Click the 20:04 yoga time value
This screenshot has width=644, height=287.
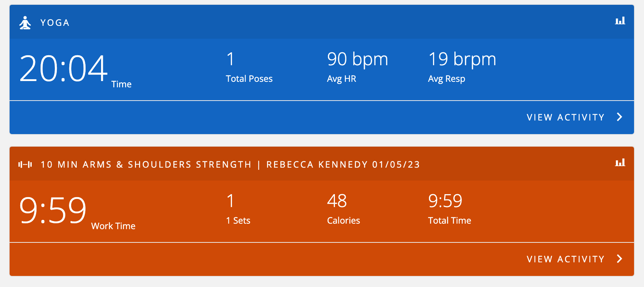click(x=63, y=69)
